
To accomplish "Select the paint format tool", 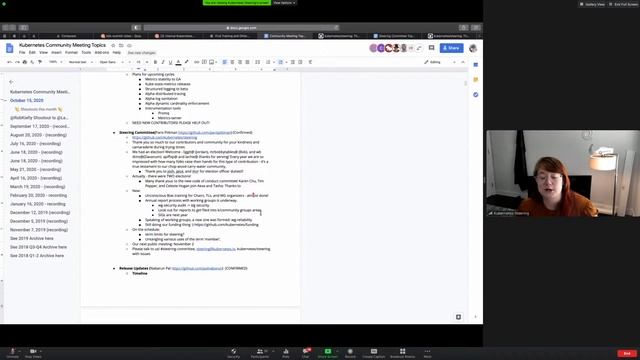I will point(40,62).
